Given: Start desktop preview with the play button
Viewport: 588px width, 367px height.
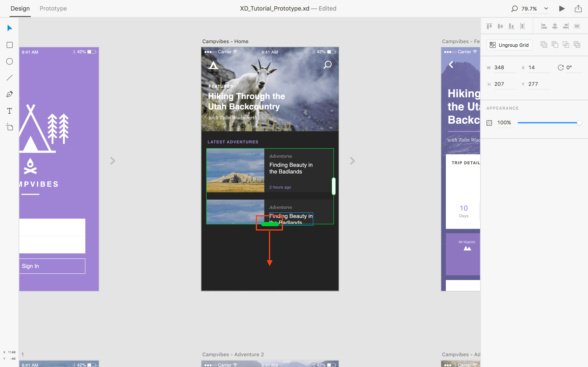Looking at the screenshot, I should (x=562, y=8).
